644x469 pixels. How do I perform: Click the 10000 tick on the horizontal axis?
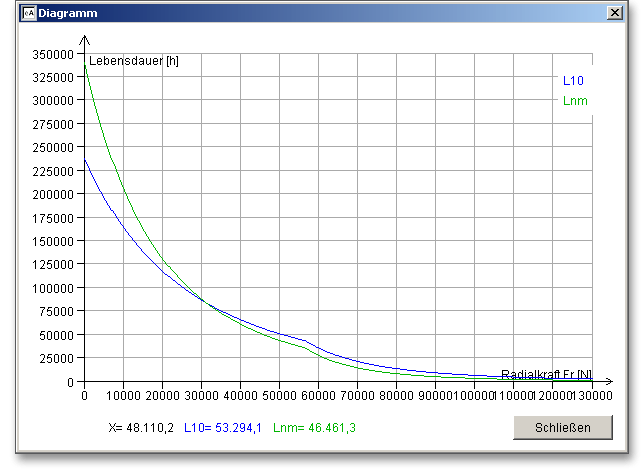click(x=124, y=396)
